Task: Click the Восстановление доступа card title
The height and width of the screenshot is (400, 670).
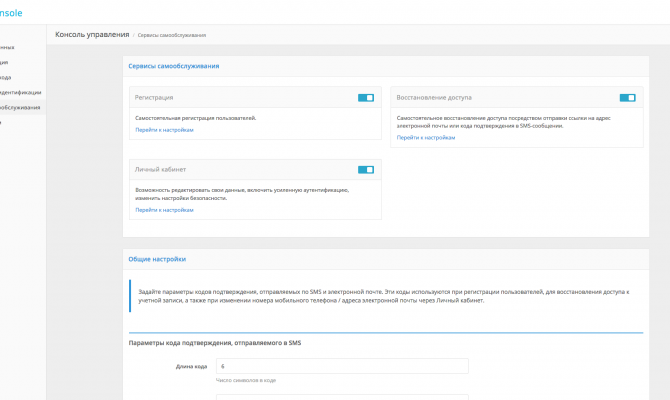Action: tap(434, 98)
